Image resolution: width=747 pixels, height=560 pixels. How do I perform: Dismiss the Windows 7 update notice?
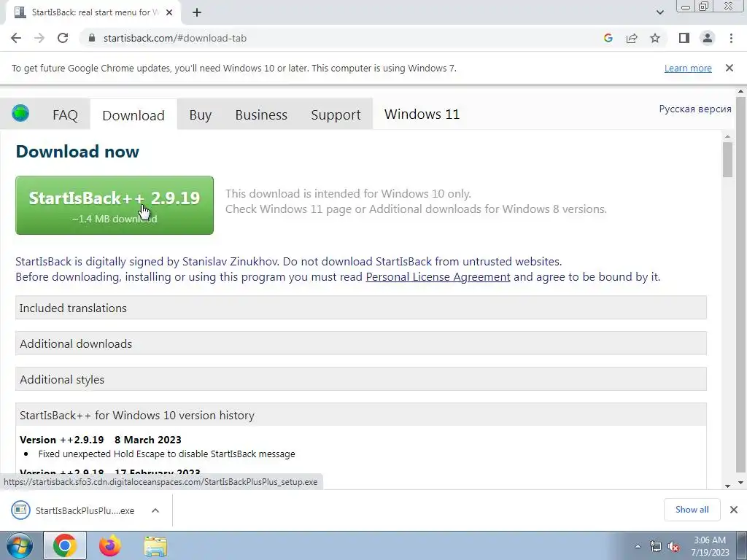(729, 68)
